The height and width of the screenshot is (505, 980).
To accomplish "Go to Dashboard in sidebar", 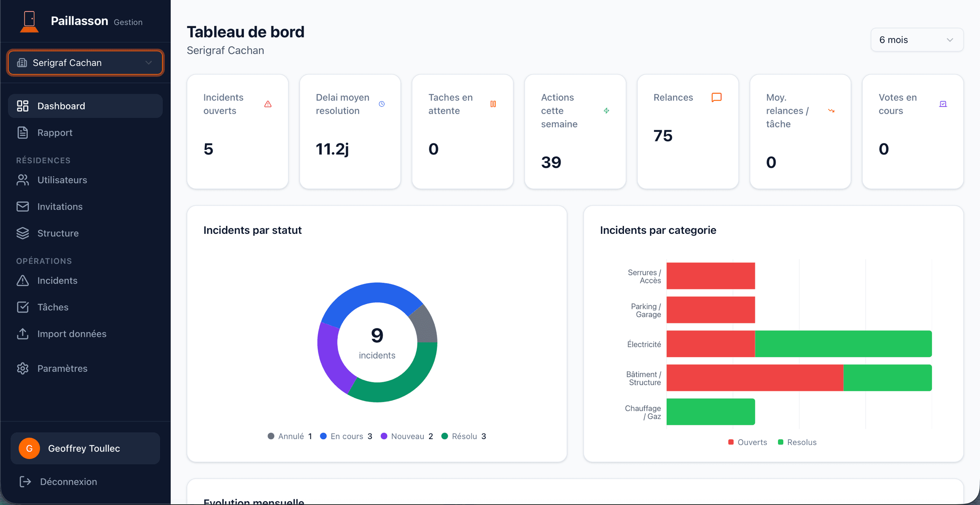I will [85, 106].
